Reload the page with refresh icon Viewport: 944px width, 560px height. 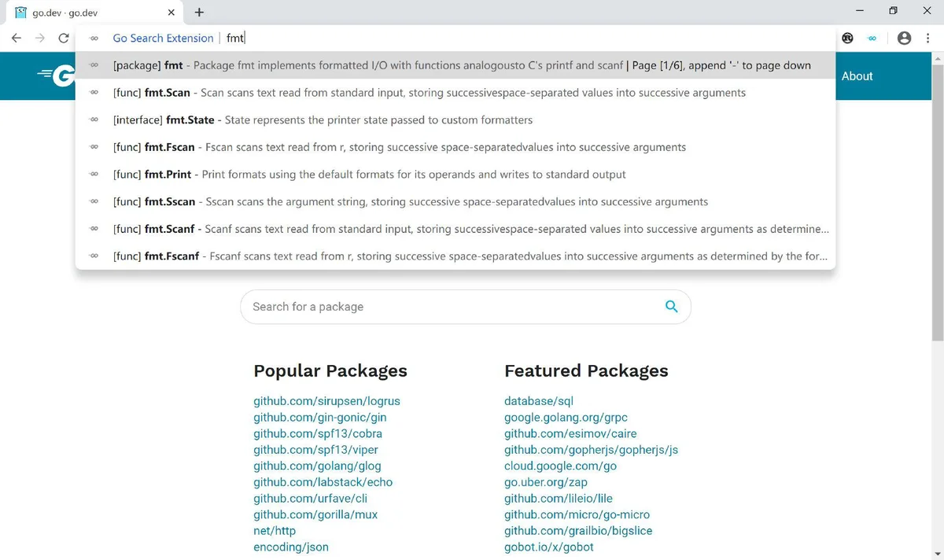point(64,38)
